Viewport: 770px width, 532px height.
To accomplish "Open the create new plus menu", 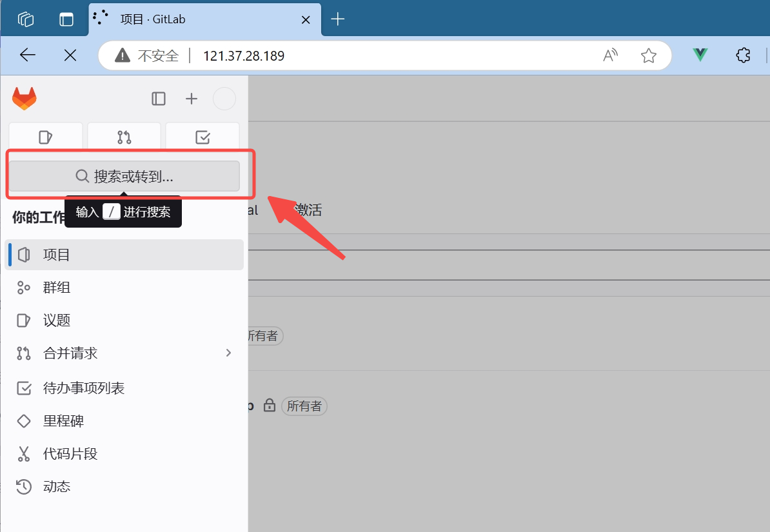I will [192, 99].
